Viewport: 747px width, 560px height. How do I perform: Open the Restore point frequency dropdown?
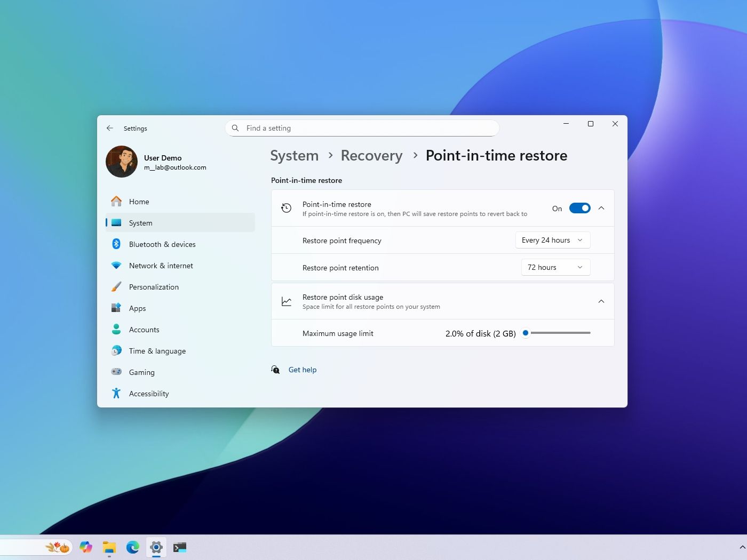553,240
